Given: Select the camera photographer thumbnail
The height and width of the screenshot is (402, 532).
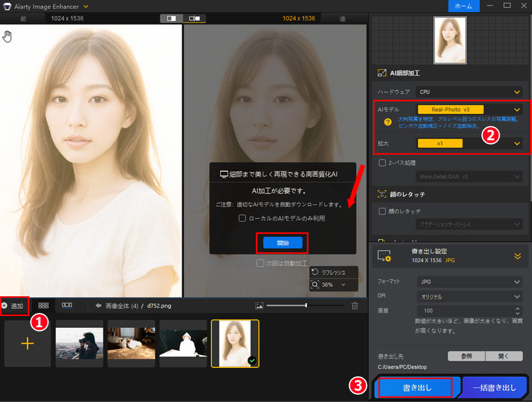Looking at the screenshot, I should [80, 343].
